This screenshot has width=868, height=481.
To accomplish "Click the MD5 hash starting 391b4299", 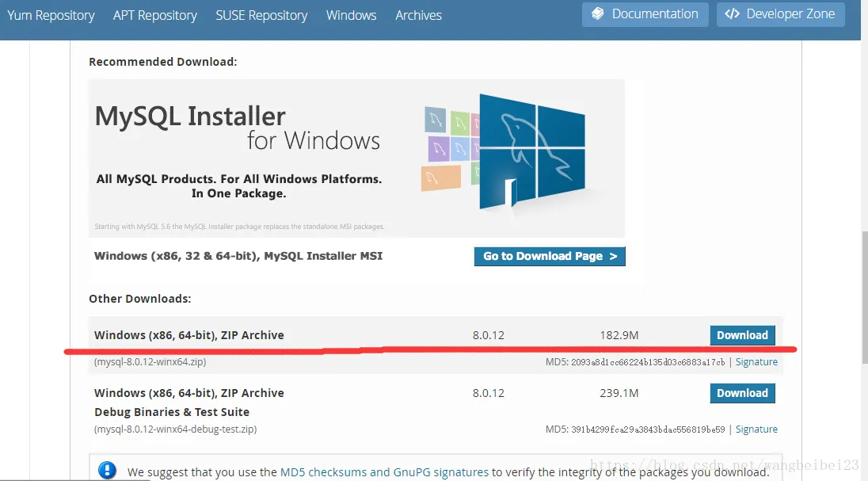I will pyautogui.click(x=648, y=429).
